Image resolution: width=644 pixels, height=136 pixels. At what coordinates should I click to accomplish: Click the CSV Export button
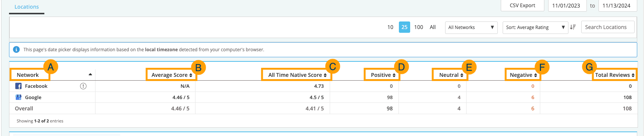tap(523, 6)
